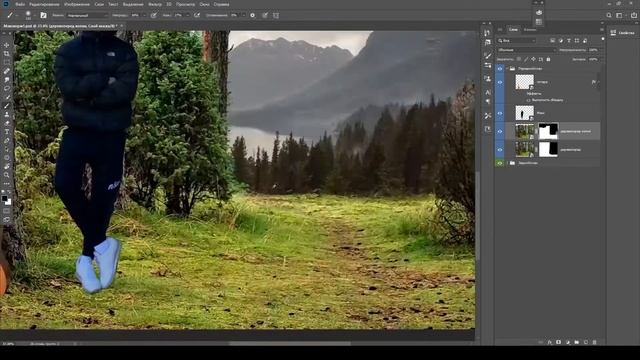Screen dimensions: 640x360
Task: Open the Edit Toolbar three-dots button
Action: click(x=7, y=183)
